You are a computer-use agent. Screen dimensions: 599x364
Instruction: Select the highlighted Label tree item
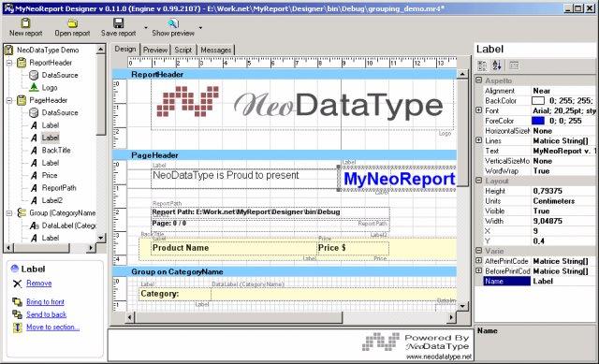[50, 138]
